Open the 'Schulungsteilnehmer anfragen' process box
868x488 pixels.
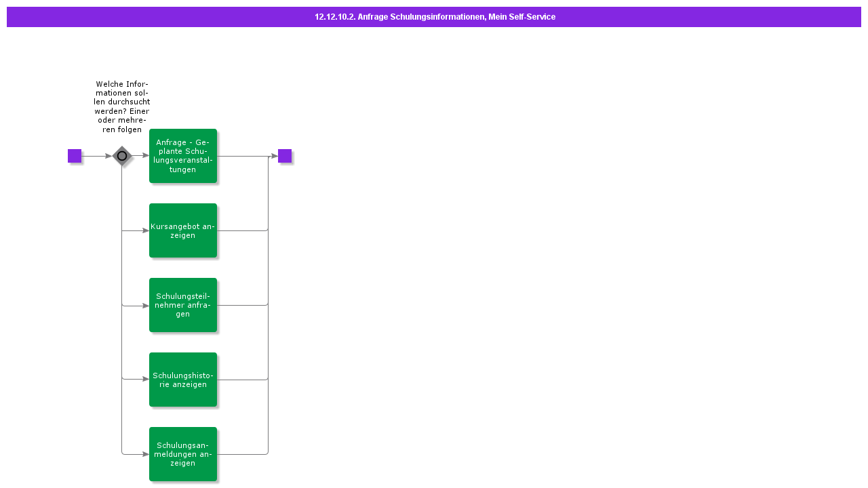[183, 305]
